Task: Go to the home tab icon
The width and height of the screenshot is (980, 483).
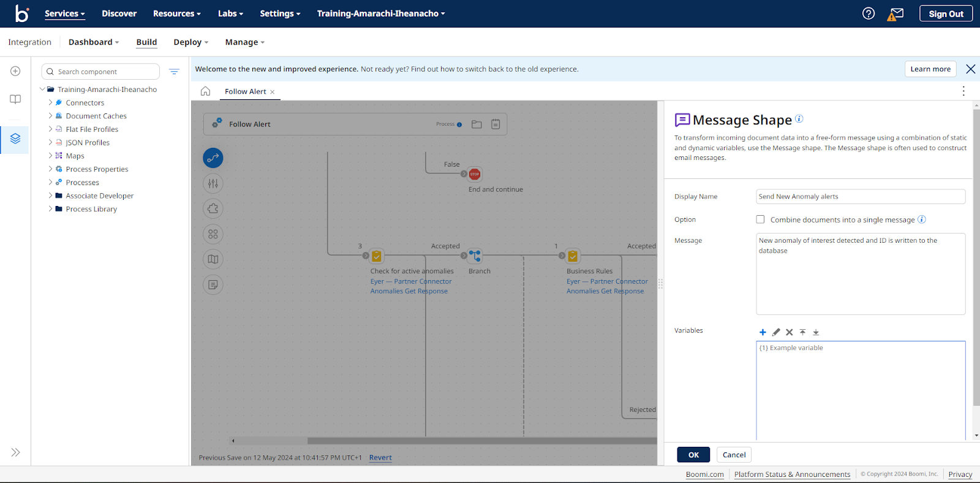Action: pyautogui.click(x=206, y=91)
